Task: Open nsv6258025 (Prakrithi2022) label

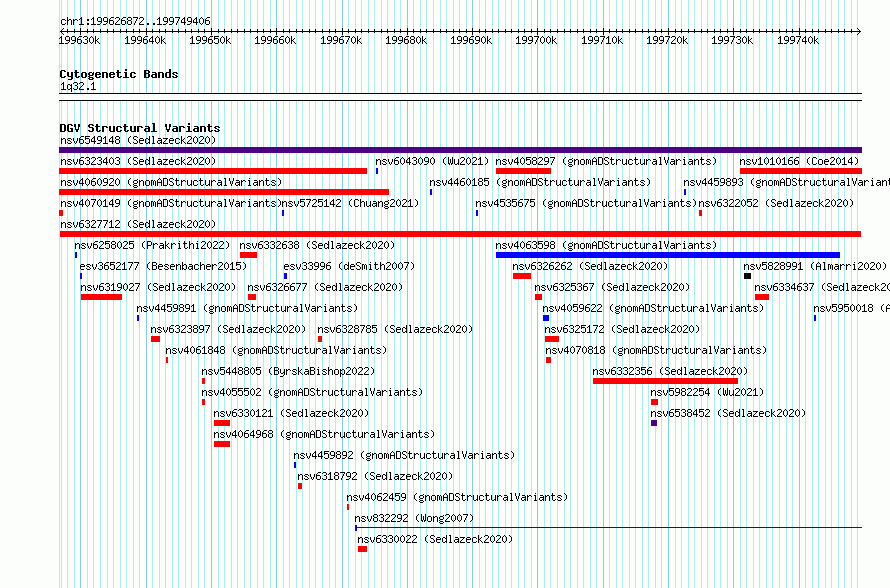Action: tap(152, 245)
